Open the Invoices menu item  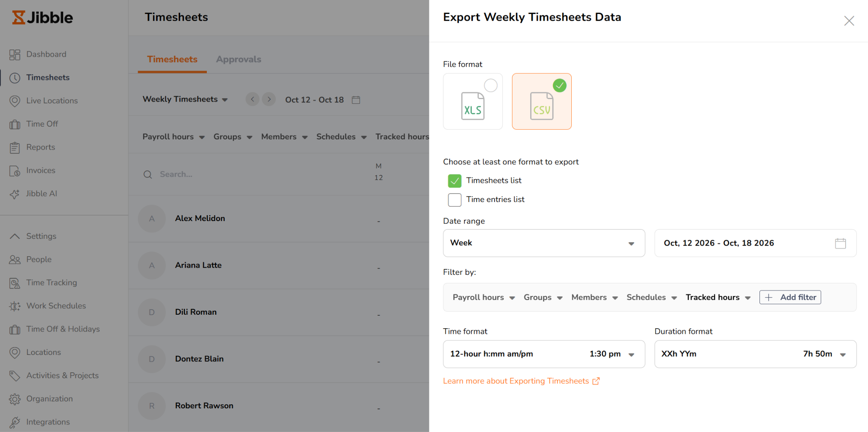41,170
